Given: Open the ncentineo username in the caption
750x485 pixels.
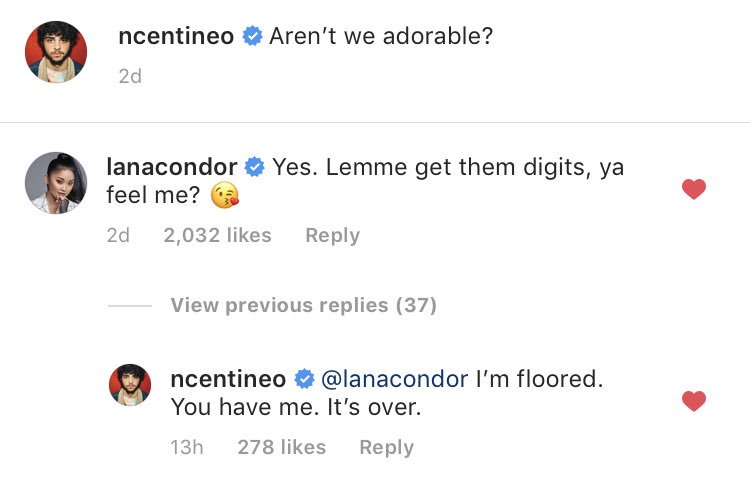Looking at the screenshot, I should coord(176,37).
